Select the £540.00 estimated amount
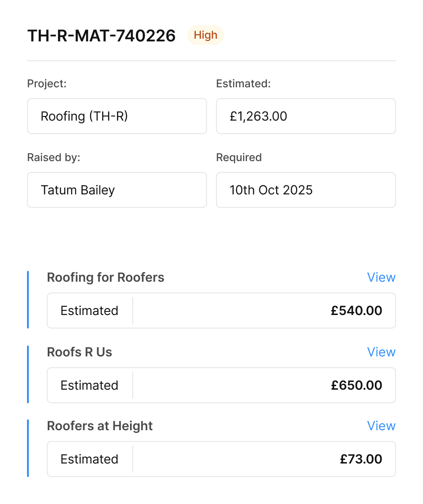 point(356,310)
